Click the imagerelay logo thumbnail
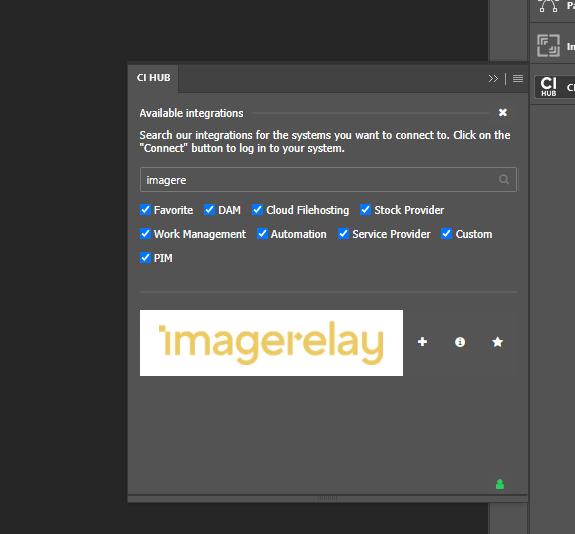The height and width of the screenshot is (534, 575). (x=271, y=343)
